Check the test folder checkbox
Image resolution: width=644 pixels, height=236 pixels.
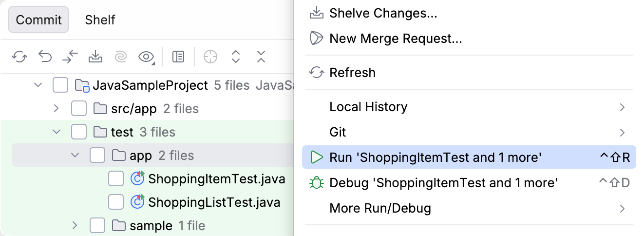tap(79, 132)
